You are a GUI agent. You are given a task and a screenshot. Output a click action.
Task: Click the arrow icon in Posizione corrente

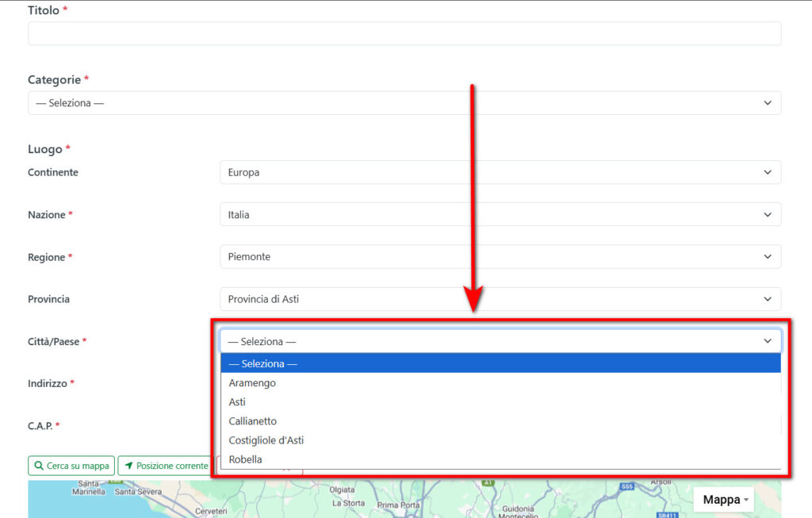pos(128,466)
